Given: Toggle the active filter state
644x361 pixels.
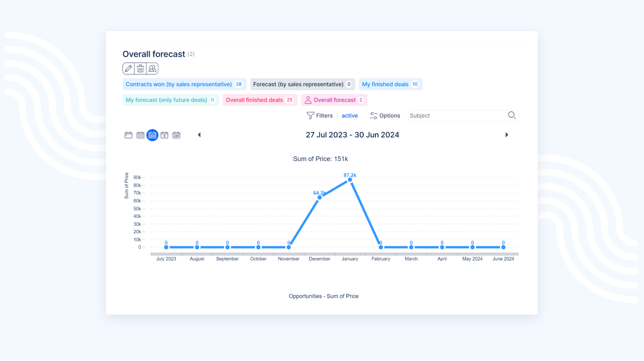Looking at the screenshot, I should [350, 116].
